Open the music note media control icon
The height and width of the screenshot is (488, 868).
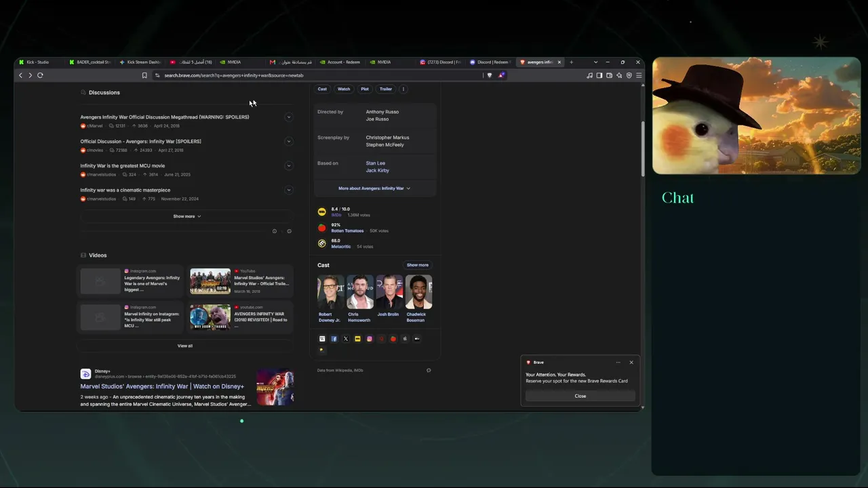click(589, 75)
